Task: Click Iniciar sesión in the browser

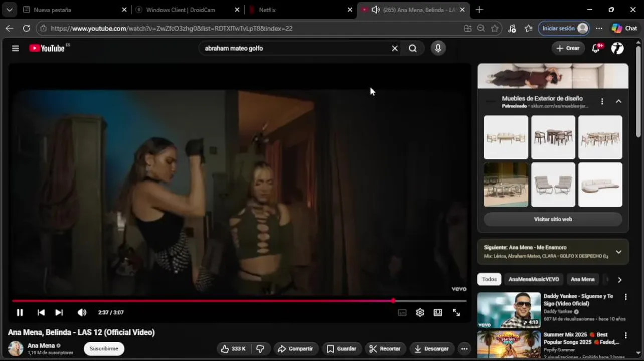Action: (563, 28)
